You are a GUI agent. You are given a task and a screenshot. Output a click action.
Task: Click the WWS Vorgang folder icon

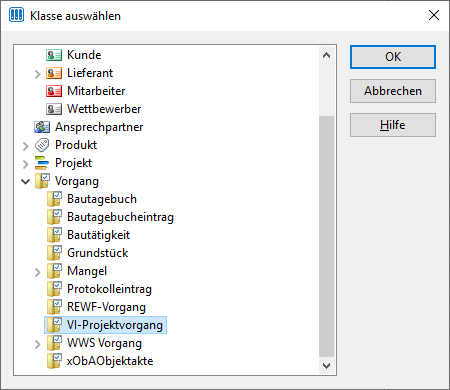click(x=54, y=343)
